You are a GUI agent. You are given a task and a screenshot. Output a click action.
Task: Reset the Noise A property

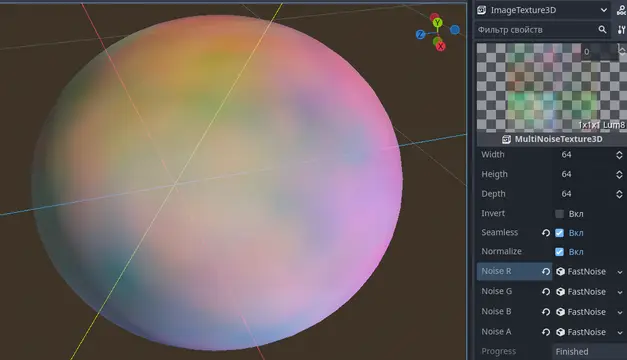pyautogui.click(x=546, y=332)
